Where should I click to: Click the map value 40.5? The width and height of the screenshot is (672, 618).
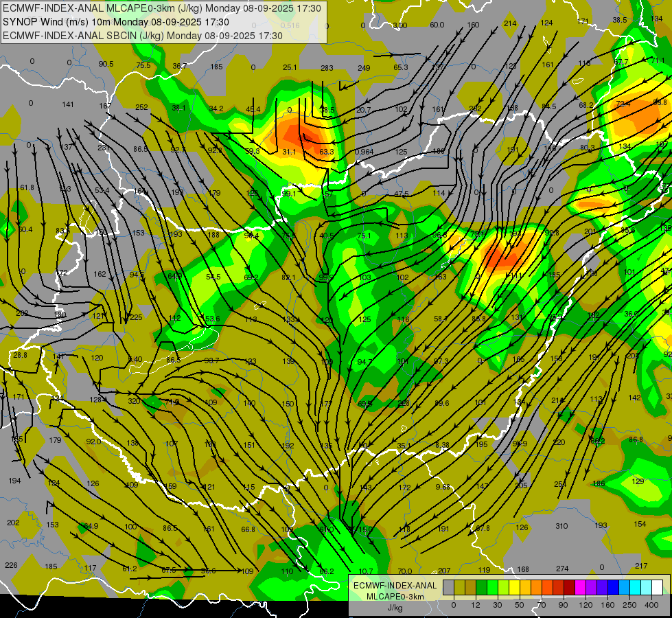tap(327, 236)
